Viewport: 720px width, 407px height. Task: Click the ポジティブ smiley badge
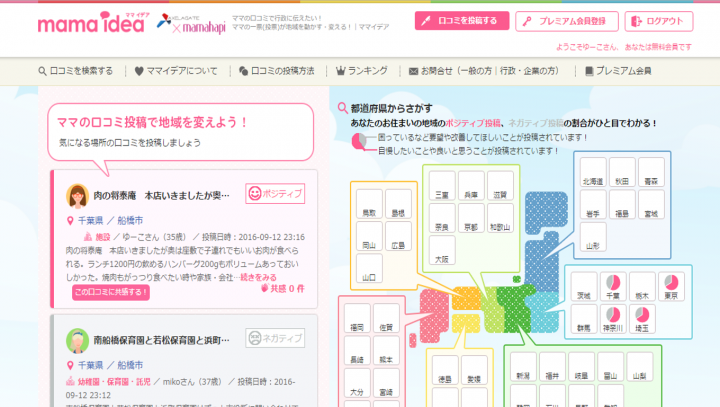(x=275, y=193)
